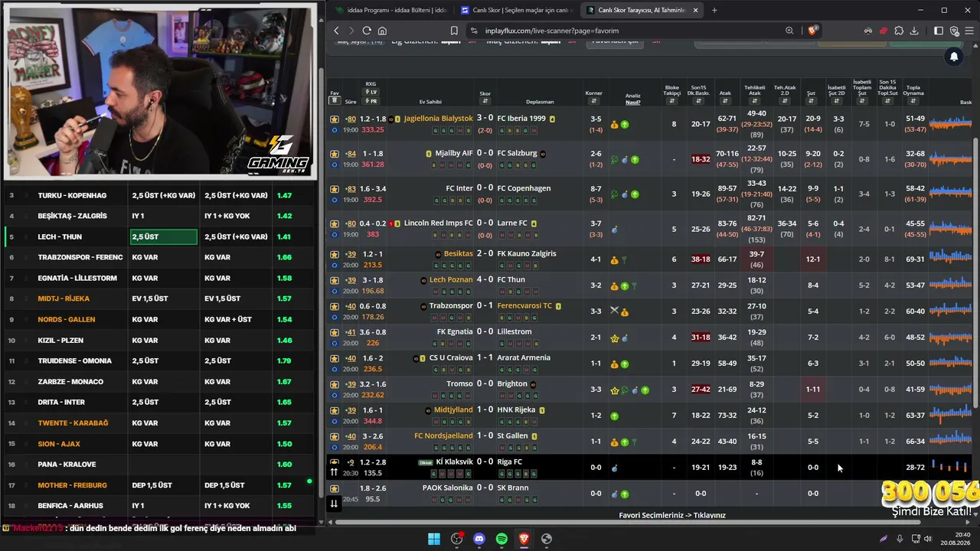
Task: Open zoom control in address bar
Action: point(789,31)
